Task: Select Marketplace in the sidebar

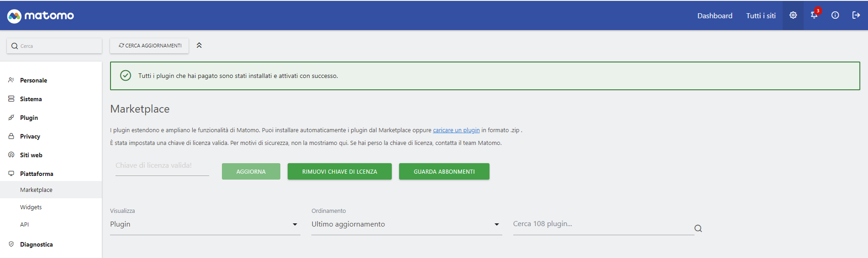Action: coord(51,190)
